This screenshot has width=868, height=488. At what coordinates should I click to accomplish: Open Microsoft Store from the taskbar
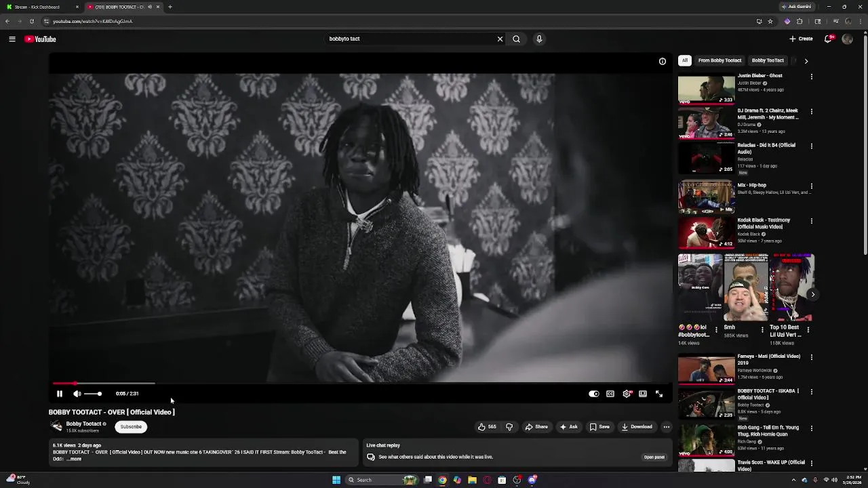coord(502,480)
